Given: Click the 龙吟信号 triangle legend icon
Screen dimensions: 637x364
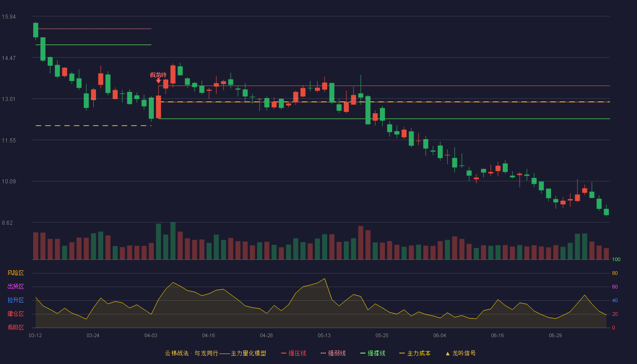Looking at the screenshot, I should point(447,353).
